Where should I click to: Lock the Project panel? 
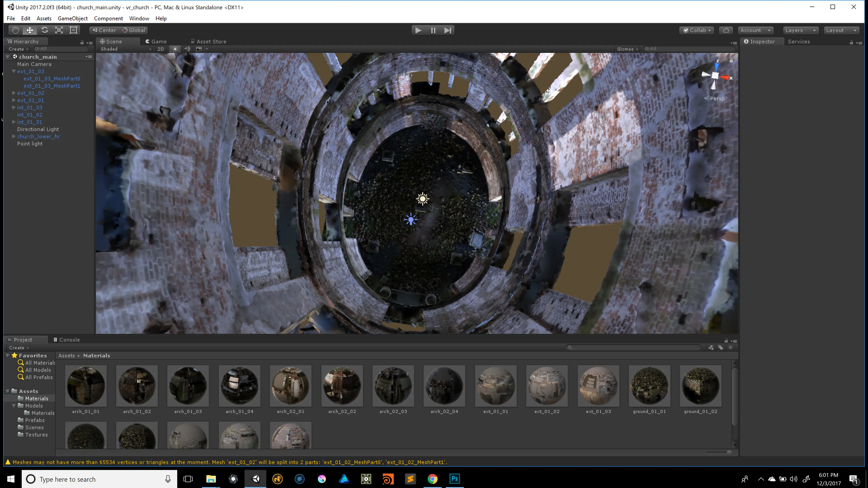(726, 340)
